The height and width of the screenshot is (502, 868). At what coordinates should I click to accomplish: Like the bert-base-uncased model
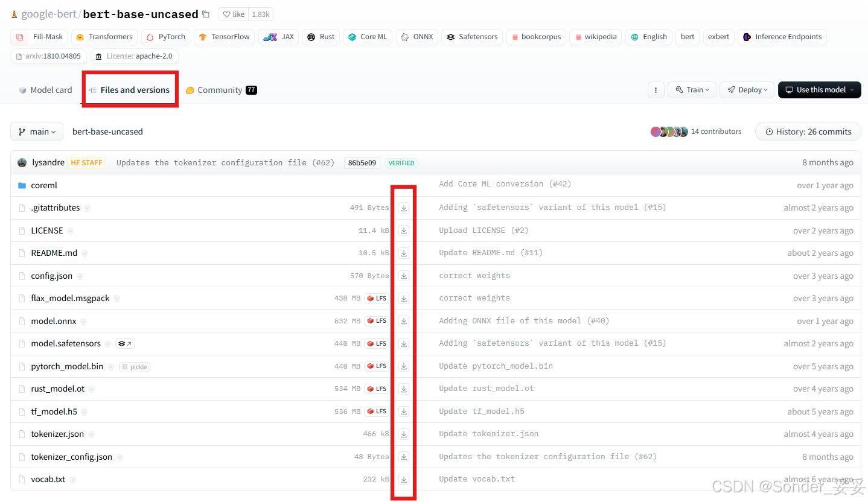tap(234, 14)
